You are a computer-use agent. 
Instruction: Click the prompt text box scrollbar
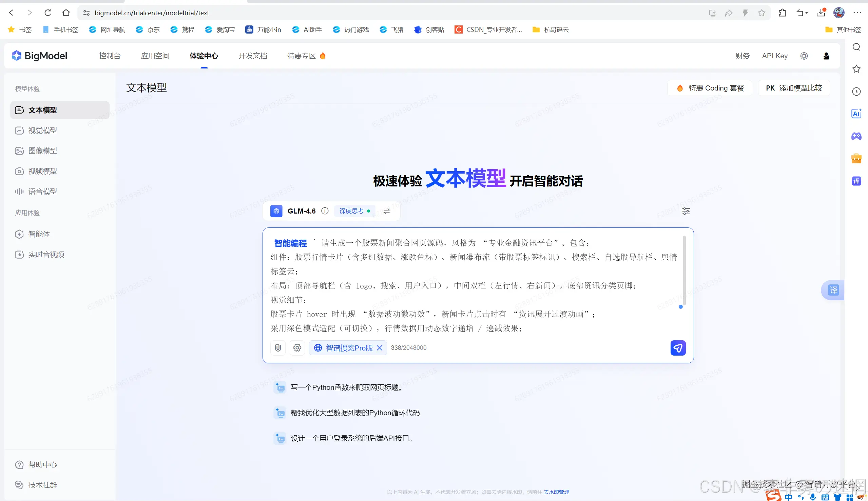click(x=684, y=270)
